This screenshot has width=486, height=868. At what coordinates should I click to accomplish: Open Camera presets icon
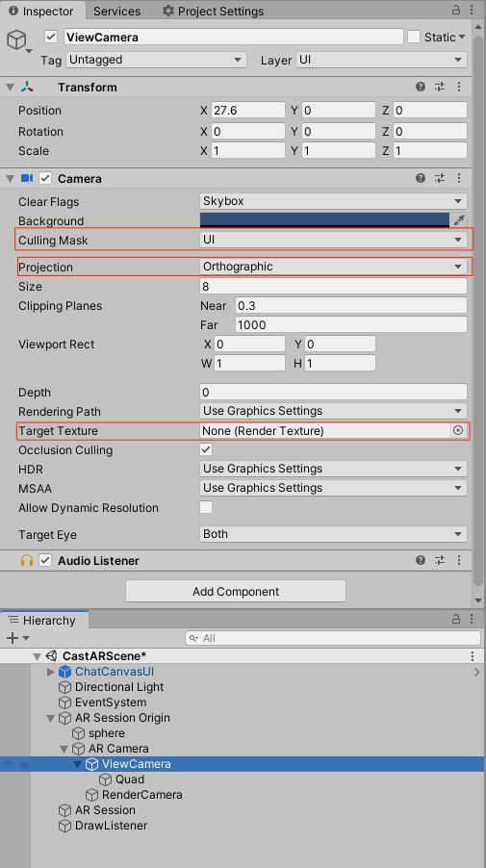pyautogui.click(x=440, y=178)
